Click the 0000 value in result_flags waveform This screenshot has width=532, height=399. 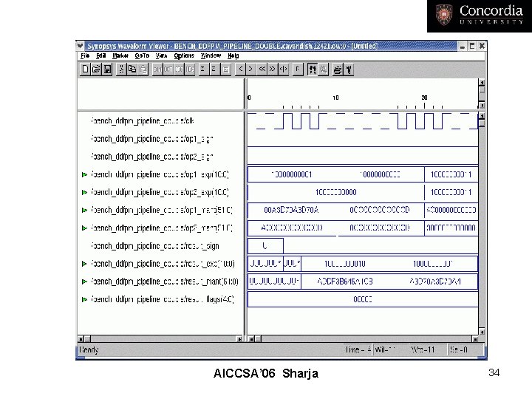click(x=363, y=299)
